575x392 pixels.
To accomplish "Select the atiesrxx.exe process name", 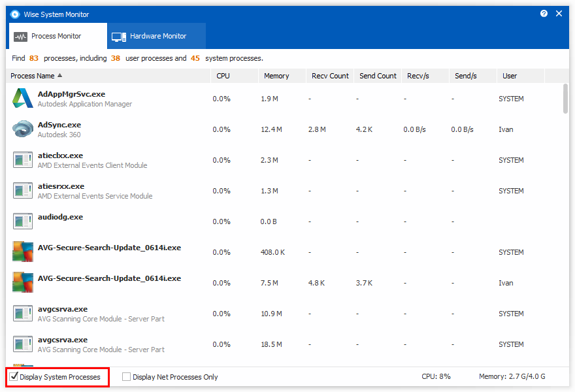I will (61, 187).
